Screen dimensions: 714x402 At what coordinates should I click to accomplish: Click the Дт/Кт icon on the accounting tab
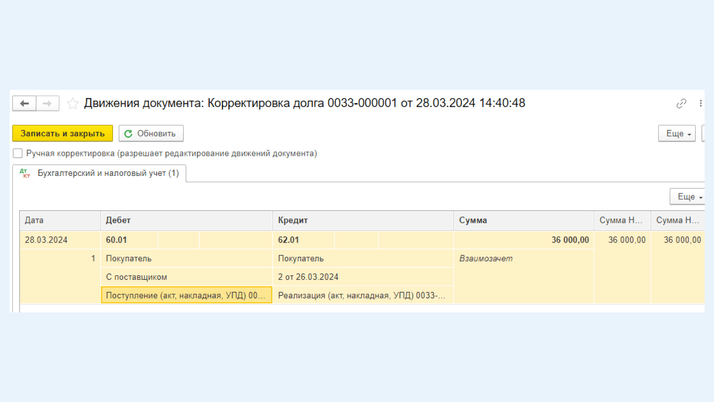tap(25, 173)
